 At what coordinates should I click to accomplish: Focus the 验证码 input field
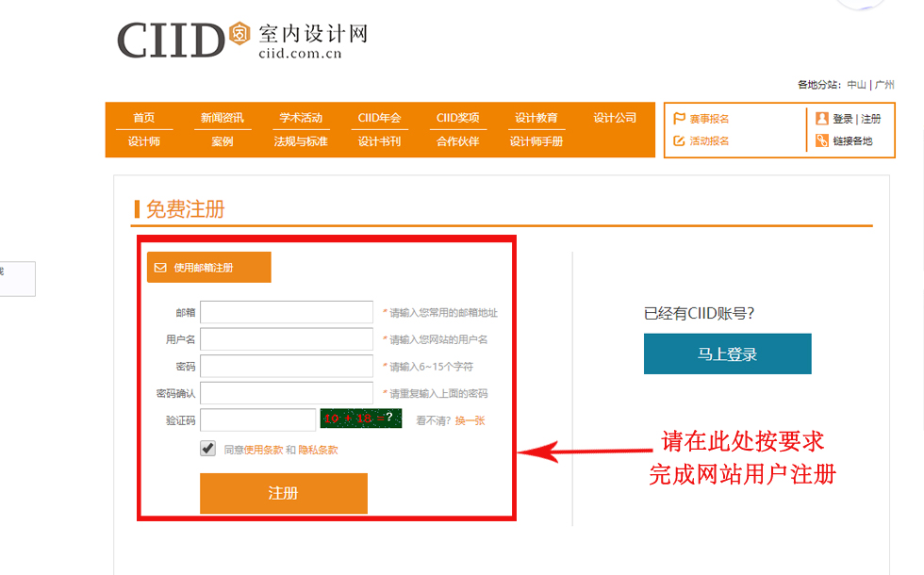coord(258,420)
